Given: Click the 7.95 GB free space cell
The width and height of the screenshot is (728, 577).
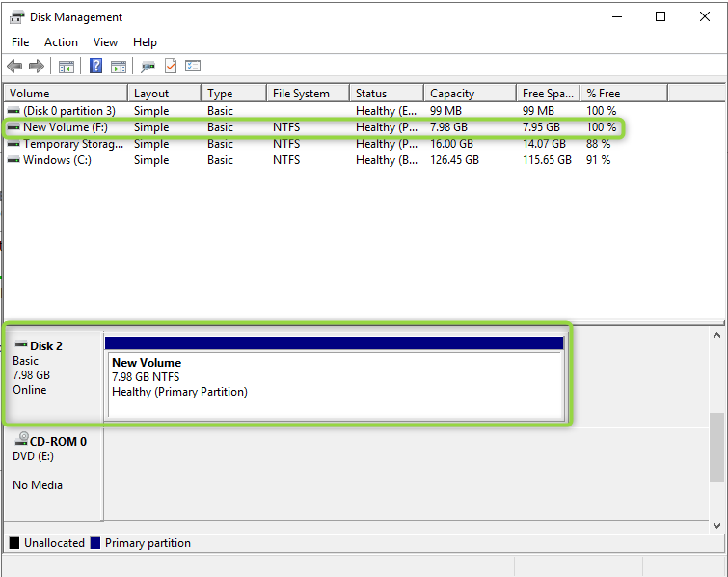Looking at the screenshot, I should click(541, 126).
